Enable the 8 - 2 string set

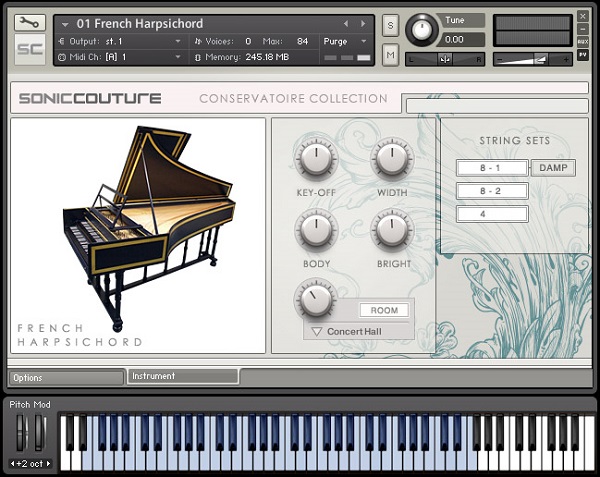tap(492, 191)
